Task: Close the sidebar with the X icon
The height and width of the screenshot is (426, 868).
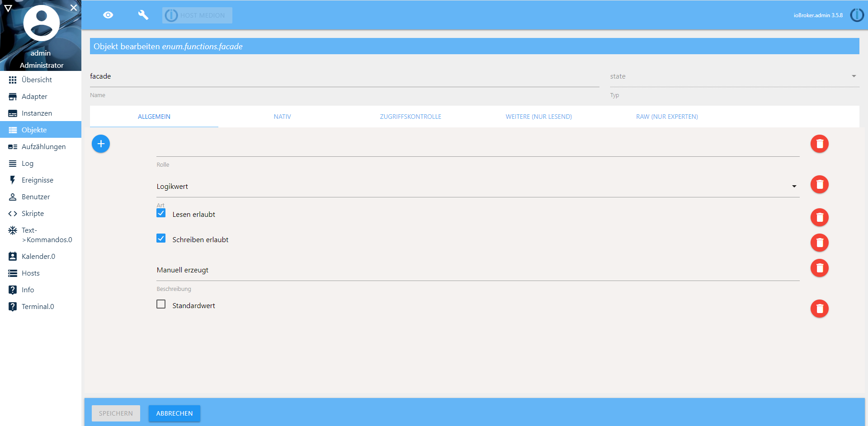Action: click(x=74, y=8)
